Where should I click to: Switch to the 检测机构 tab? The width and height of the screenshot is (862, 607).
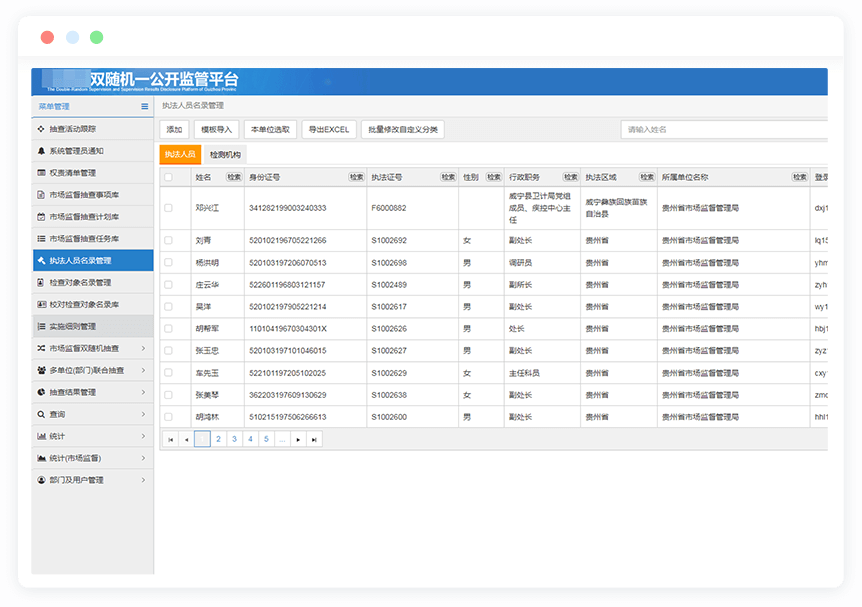point(224,155)
